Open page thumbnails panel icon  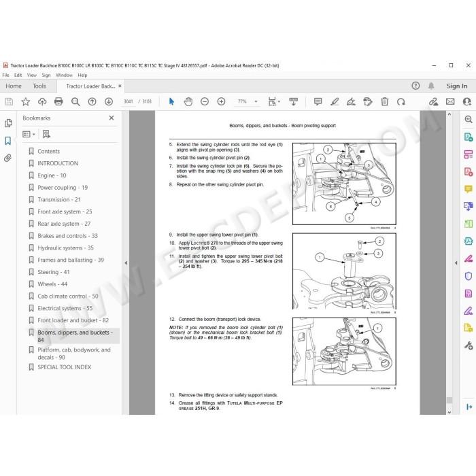(x=8, y=123)
